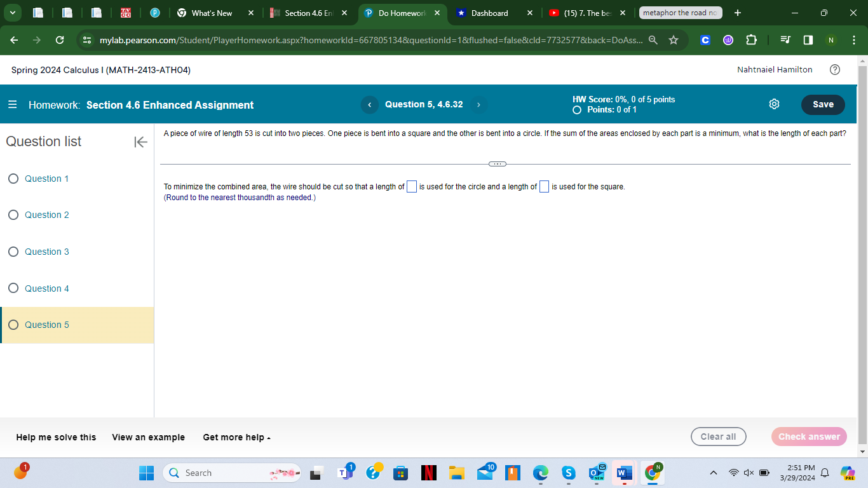Expand the problem pane via ellipsis handle
Screen dimensions: 868x488
pyautogui.click(x=498, y=163)
